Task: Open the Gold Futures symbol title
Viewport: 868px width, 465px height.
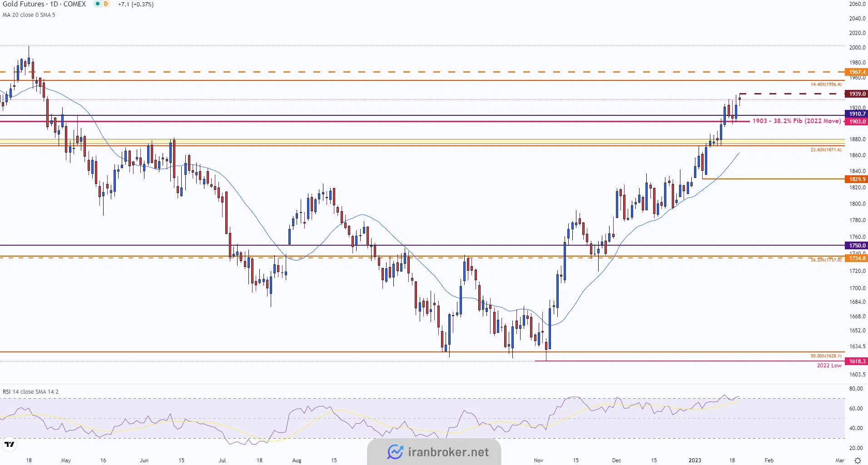Action: [44, 4]
